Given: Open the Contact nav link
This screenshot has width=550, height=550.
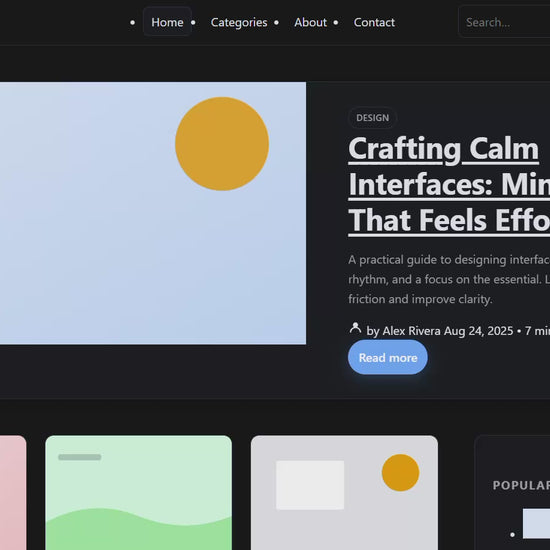Looking at the screenshot, I should pyautogui.click(x=374, y=22).
